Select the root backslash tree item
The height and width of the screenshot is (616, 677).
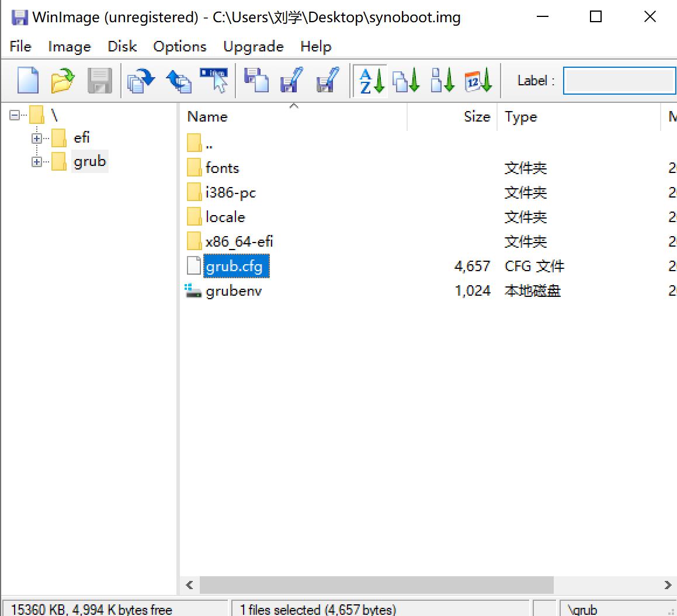(54, 115)
